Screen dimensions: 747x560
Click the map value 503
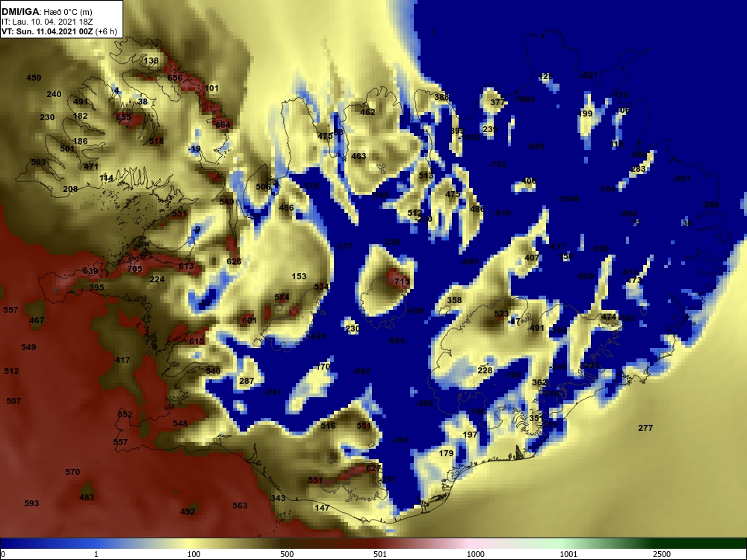pyautogui.click(x=38, y=162)
